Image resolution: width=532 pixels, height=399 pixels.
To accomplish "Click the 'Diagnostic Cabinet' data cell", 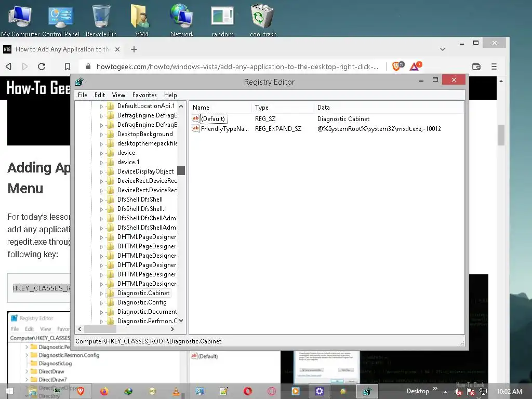I will coord(343,119).
